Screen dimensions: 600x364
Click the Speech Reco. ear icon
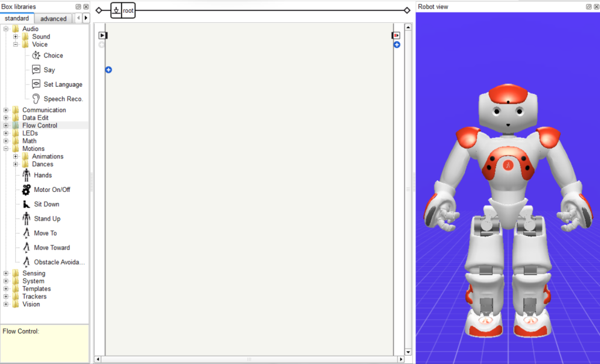point(36,99)
